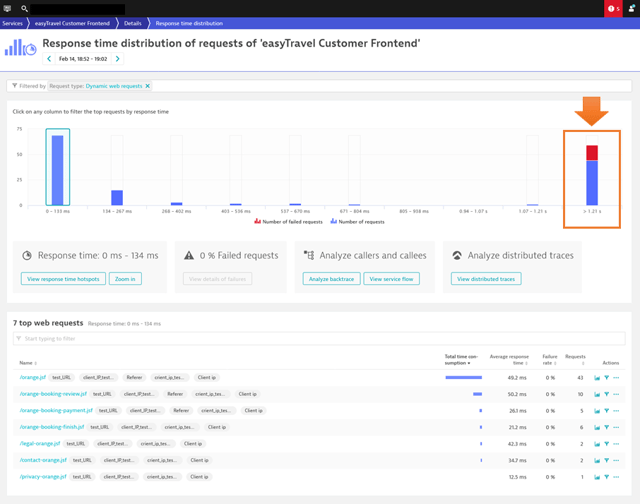Click the filter icon for /orange-booking-finish.jsf row
Screen dimensions: 640x504
coord(607,427)
